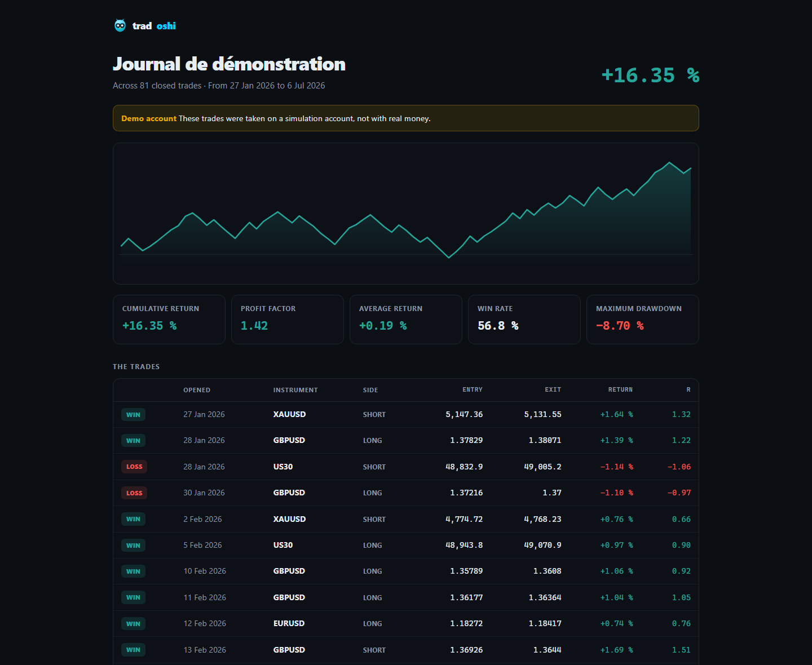Click the WIN badge on the 27 Jan row

(133, 415)
